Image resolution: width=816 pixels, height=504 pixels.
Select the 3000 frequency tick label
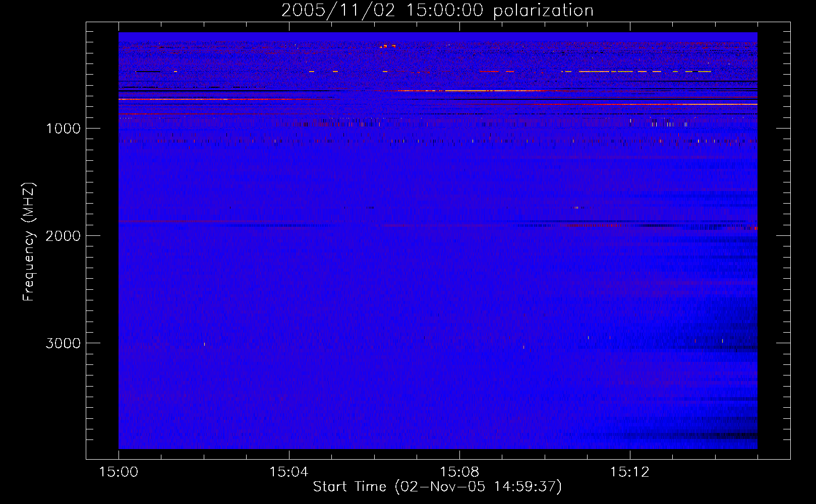point(63,343)
